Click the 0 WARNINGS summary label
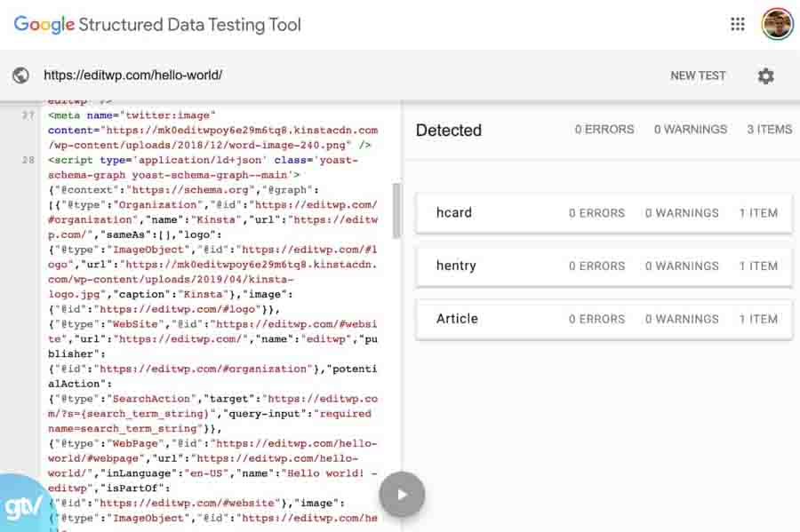Screen dimensions: 800x532 coord(691,130)
